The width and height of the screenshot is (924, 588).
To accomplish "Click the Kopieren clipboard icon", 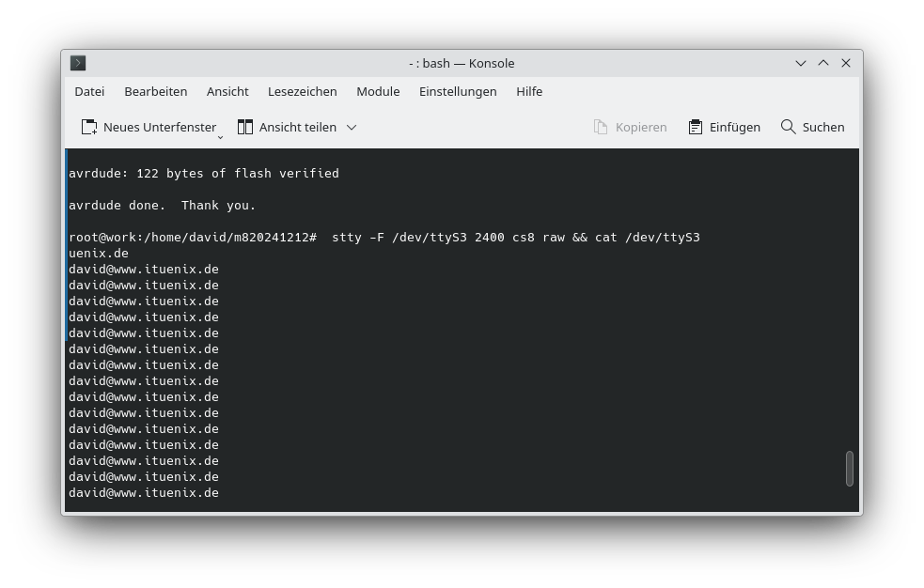I will pyautogui.click(x=601, y=126).
